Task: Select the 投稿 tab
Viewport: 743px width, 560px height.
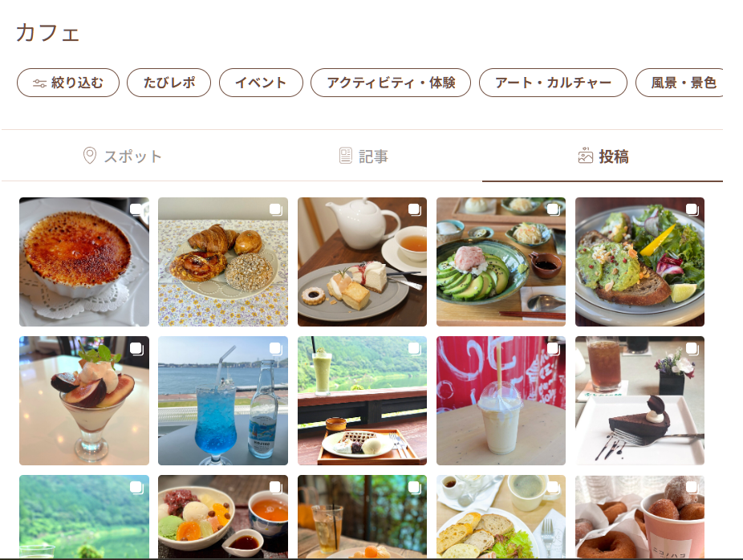Action: 603,156
